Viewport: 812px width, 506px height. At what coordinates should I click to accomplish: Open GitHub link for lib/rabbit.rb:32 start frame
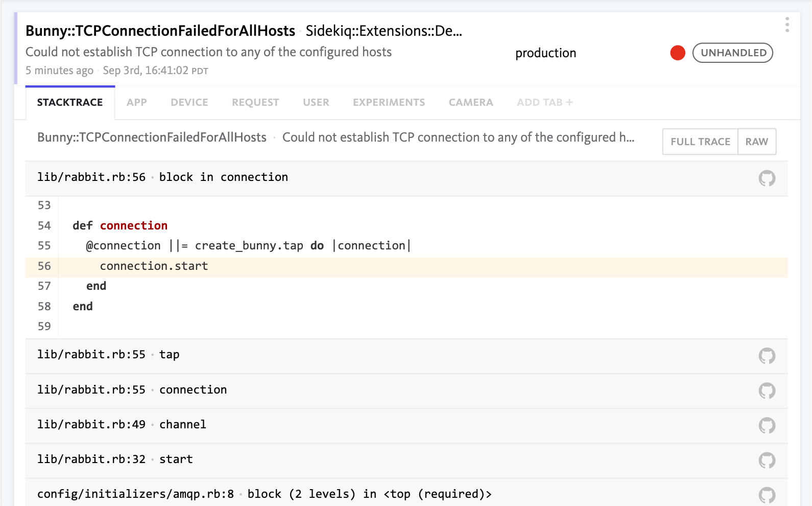click(767, 460)
